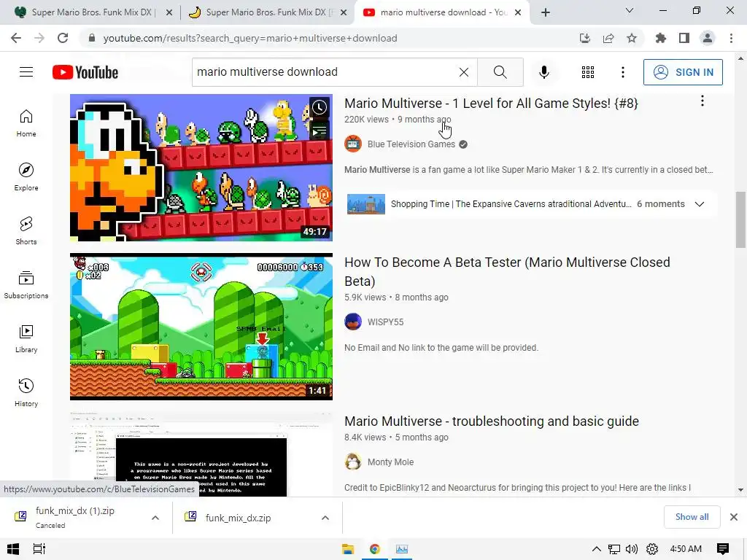Bookmark this page with the star icon
This screenshot has height=560, width=747.
click(632, 38)
